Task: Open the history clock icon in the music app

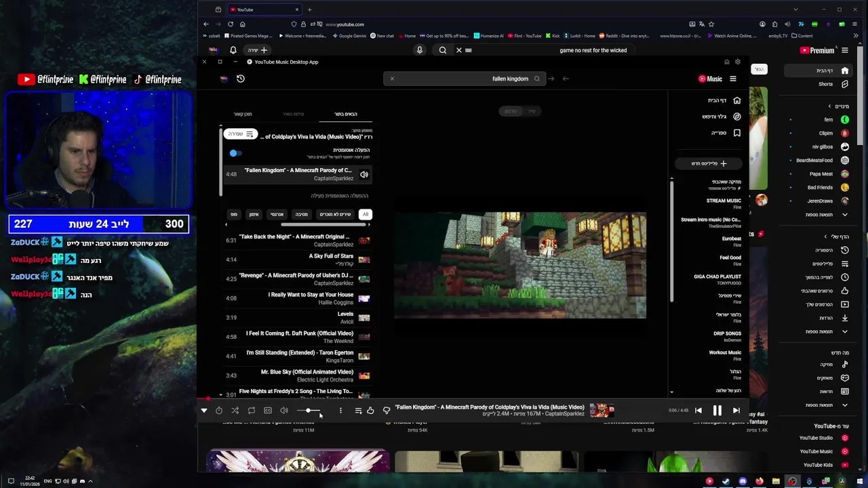Action: (240, 79)
